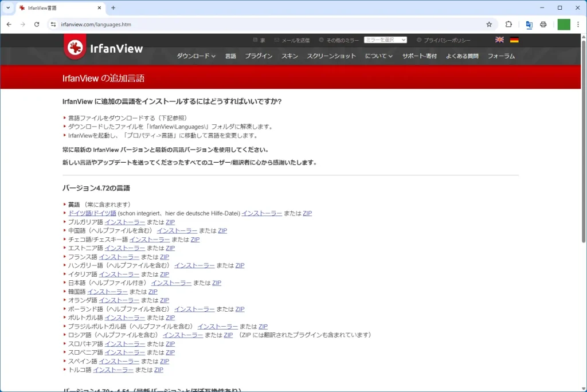Viewport: 587px width, 392px height.
Task: Open the サポート寄付 navigation item
Action: (419, 56)
